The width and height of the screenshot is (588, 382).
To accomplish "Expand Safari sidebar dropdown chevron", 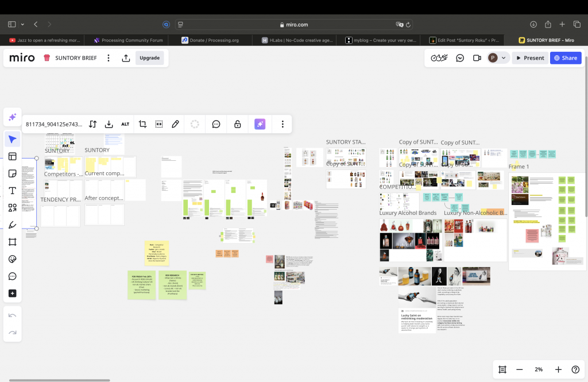I will pos(22,24).
